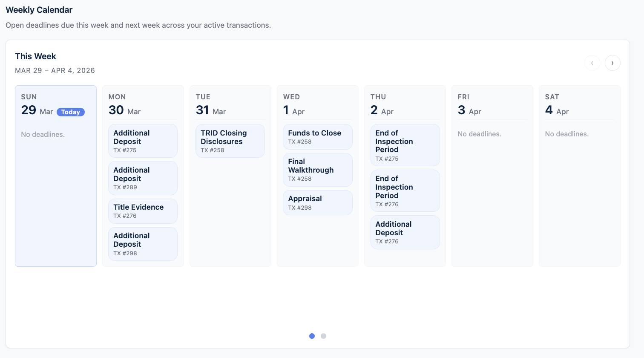Viewport: 644px width, 358px height.
Task: Click the Sunday 29 Mar day column
Action: [55, 192]
